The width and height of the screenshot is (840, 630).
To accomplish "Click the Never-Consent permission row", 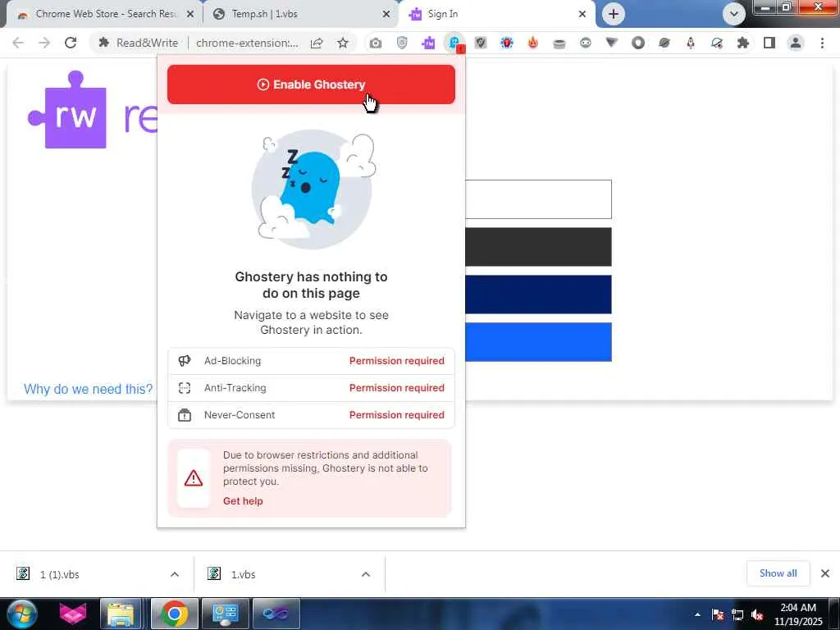I will (x=311, y=414).
